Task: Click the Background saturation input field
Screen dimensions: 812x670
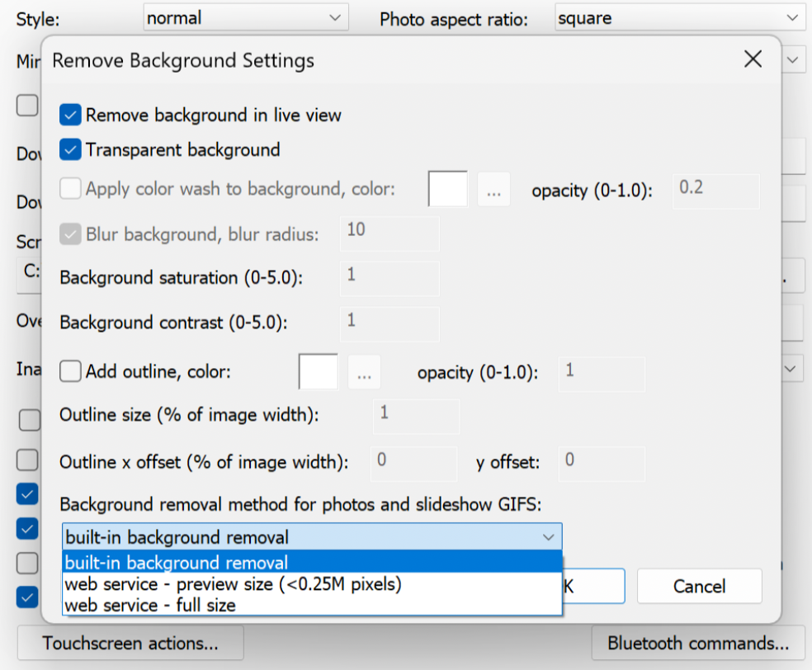Action: click(x=389, y=277)
